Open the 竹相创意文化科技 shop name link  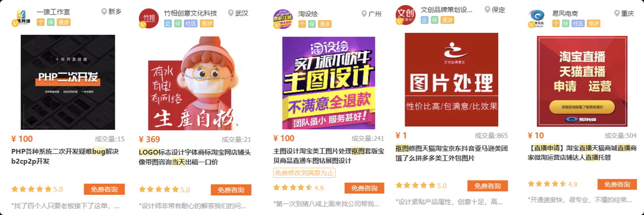pyautogui.click(x=190, y=13)
